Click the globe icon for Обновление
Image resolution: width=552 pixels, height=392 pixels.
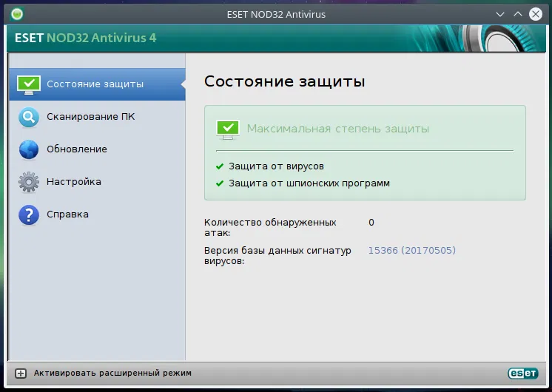pyautogui.click(x=29, y=149)
